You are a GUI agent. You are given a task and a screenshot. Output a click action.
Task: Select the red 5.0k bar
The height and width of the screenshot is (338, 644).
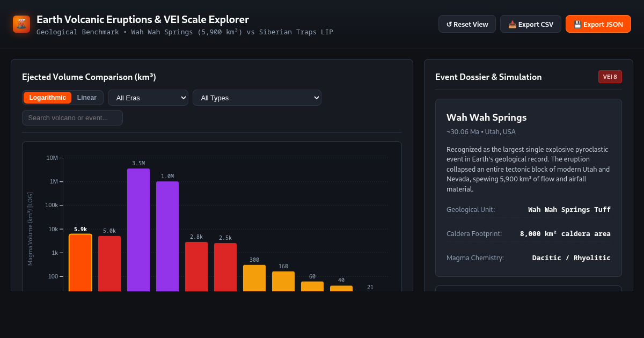pyautogui.click(x=109, y=264)
